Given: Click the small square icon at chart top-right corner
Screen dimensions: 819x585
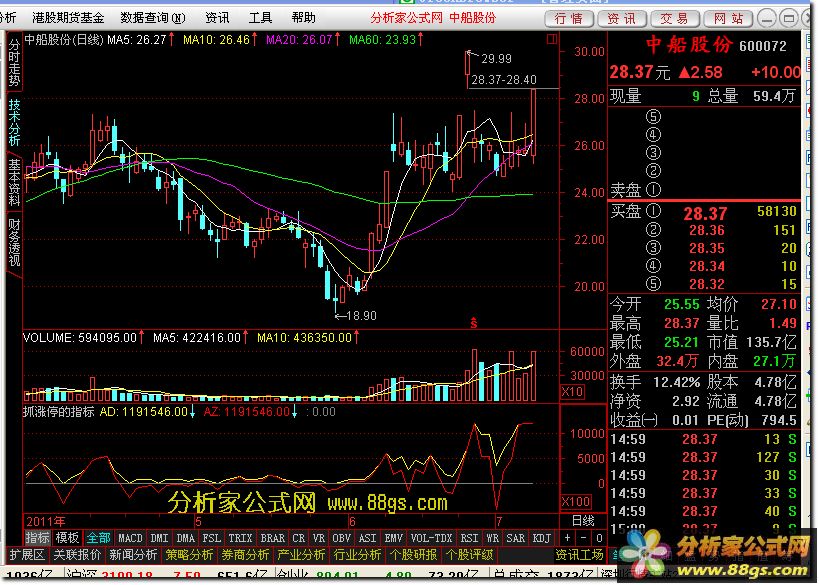Looking at the screenshot, I should pos(552,39).
